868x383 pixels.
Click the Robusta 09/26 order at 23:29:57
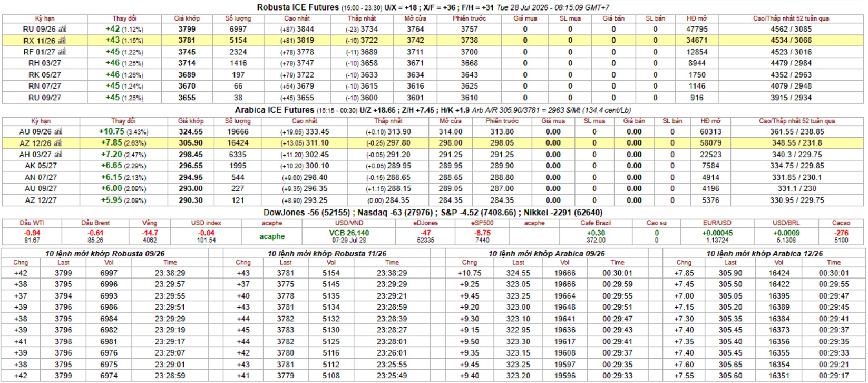point(105,284)
